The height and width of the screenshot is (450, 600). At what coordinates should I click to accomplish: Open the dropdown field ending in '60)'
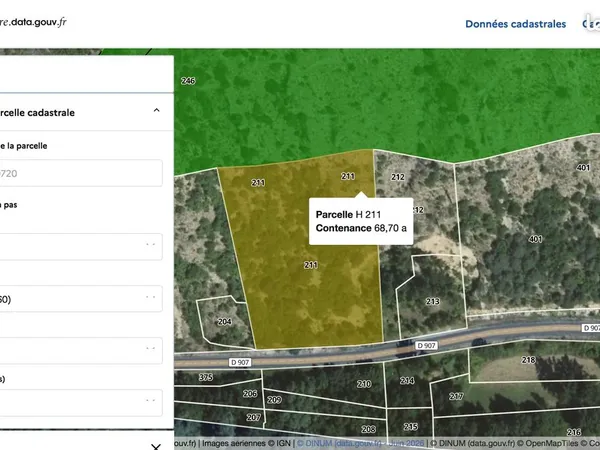81,298
